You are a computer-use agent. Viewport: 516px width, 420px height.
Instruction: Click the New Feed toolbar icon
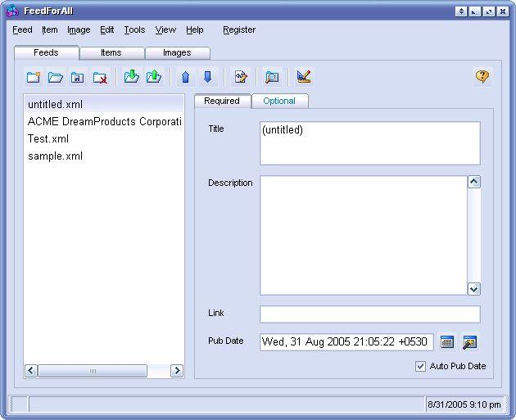tap(34, 77)
